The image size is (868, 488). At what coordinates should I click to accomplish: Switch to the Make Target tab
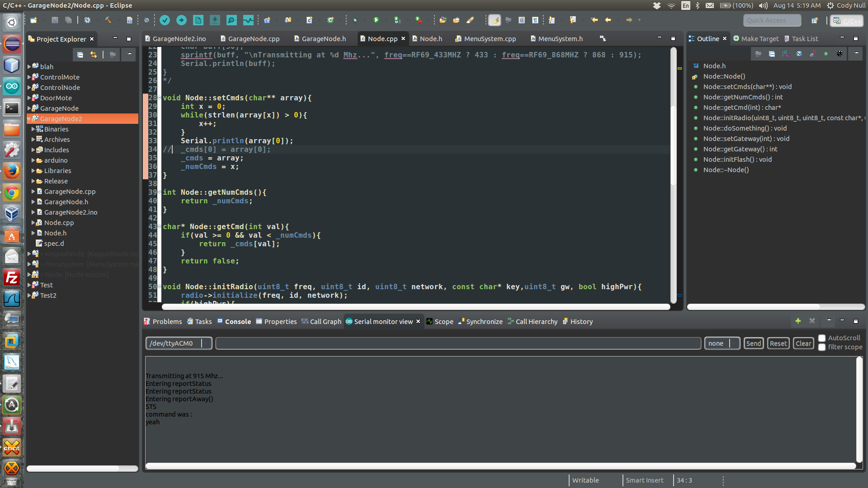(755, 39)
